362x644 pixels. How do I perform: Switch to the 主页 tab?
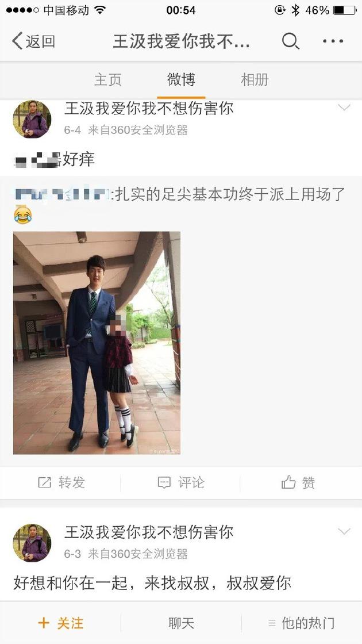107,80
